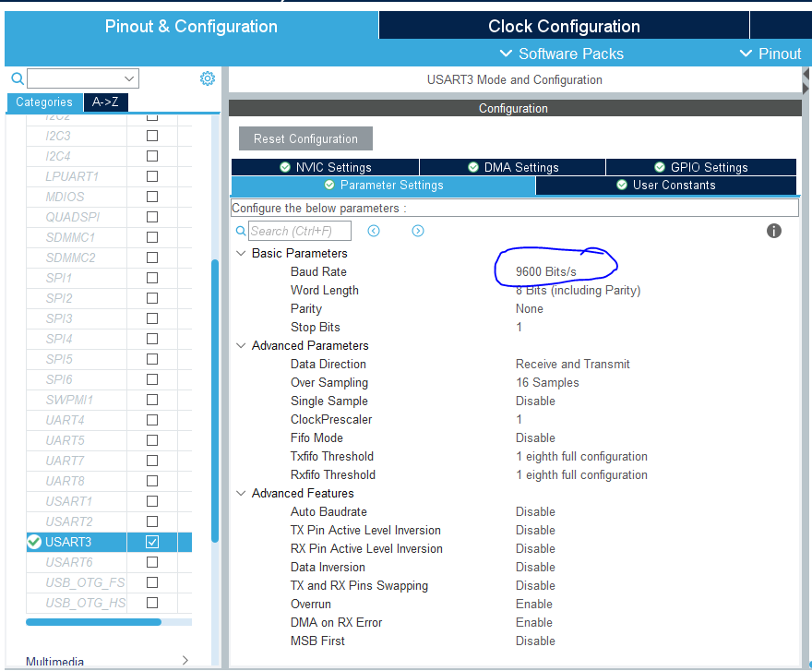Viewport: 812px width, 671px height.
Task: Tick the SPI1 checkbox
Action: click(x=151, y=278)
